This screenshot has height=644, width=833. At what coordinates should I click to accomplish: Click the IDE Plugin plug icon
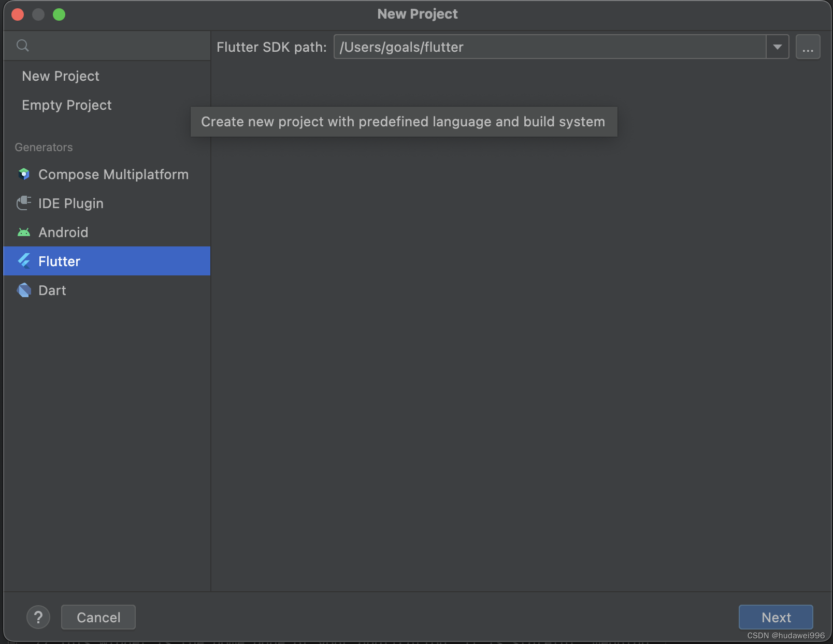pos(24,203)
